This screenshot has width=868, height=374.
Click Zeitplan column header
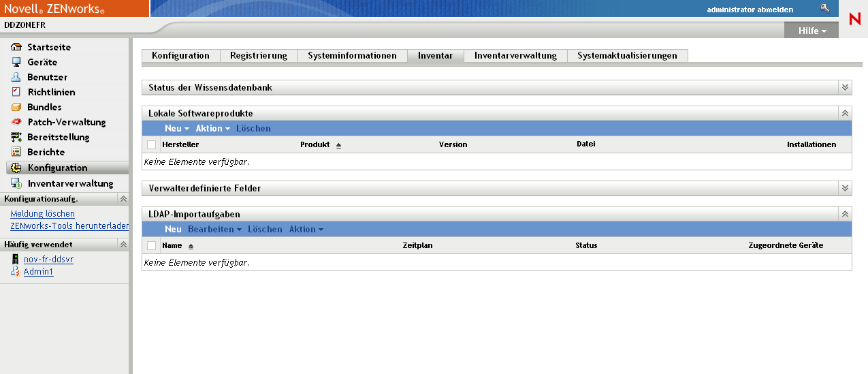click(417, 246)
